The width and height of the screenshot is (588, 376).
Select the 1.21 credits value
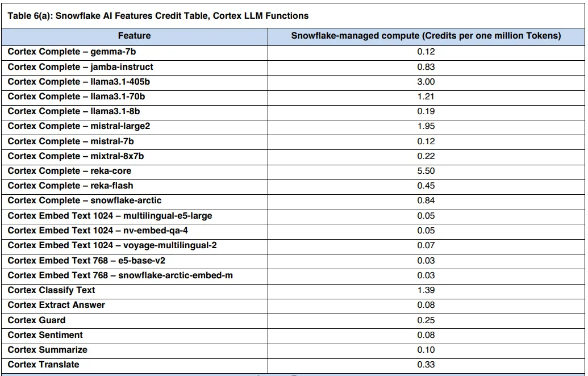point(426,97)
